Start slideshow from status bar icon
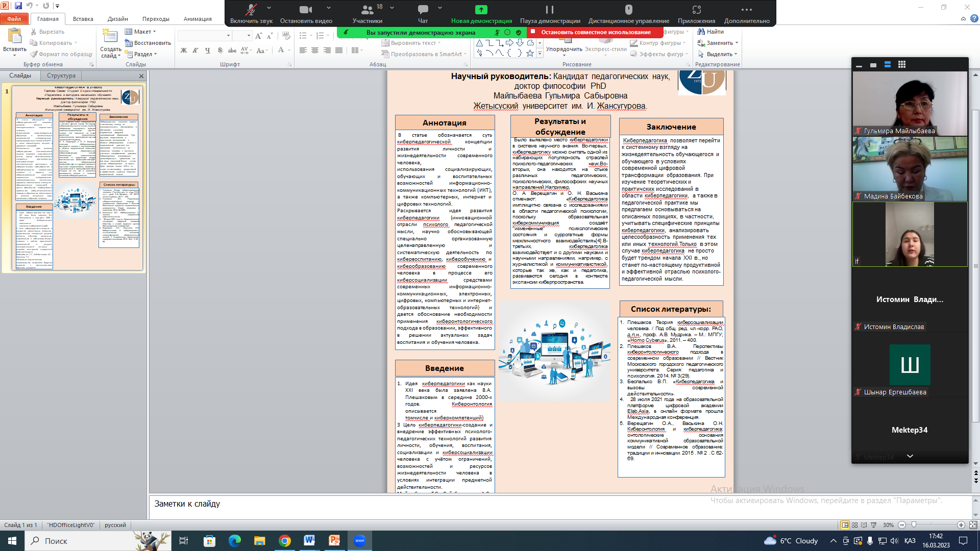Image resolution: width=980 pixels, height=551 pixels. [873, 525]
